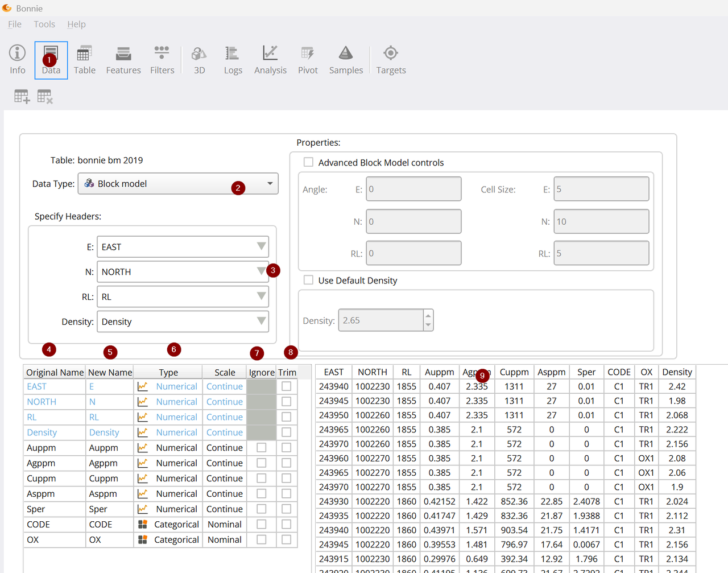This screenshot has width=728, height=573.
Task: Click the Filters toolbar icon
Action: (x=162, y=60)
